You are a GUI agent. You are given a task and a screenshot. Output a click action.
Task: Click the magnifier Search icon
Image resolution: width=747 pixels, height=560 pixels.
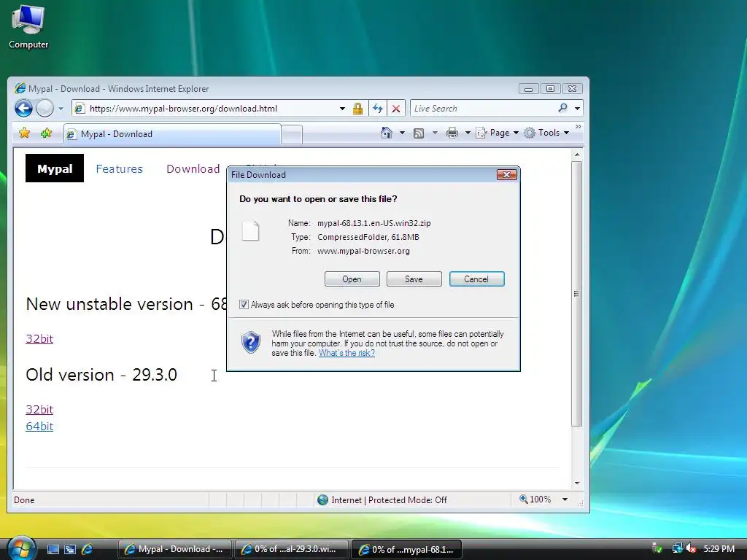coord(562,108)
